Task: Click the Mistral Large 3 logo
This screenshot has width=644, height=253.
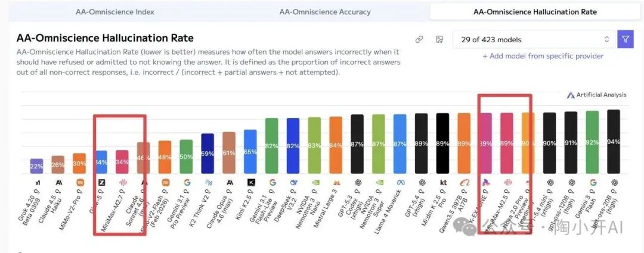Action: pos(336,182)
